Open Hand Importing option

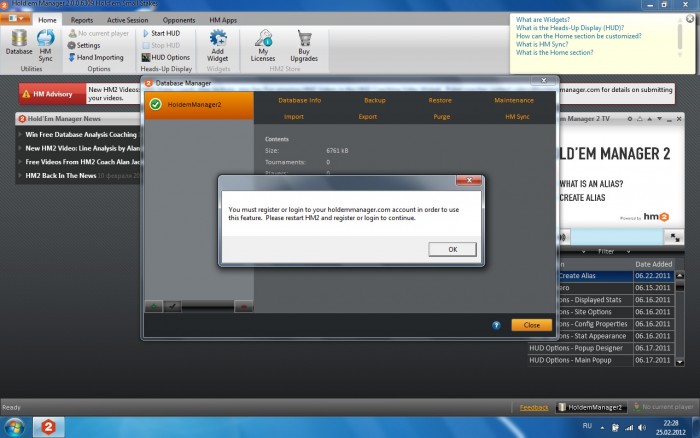(x=96, y=57)
